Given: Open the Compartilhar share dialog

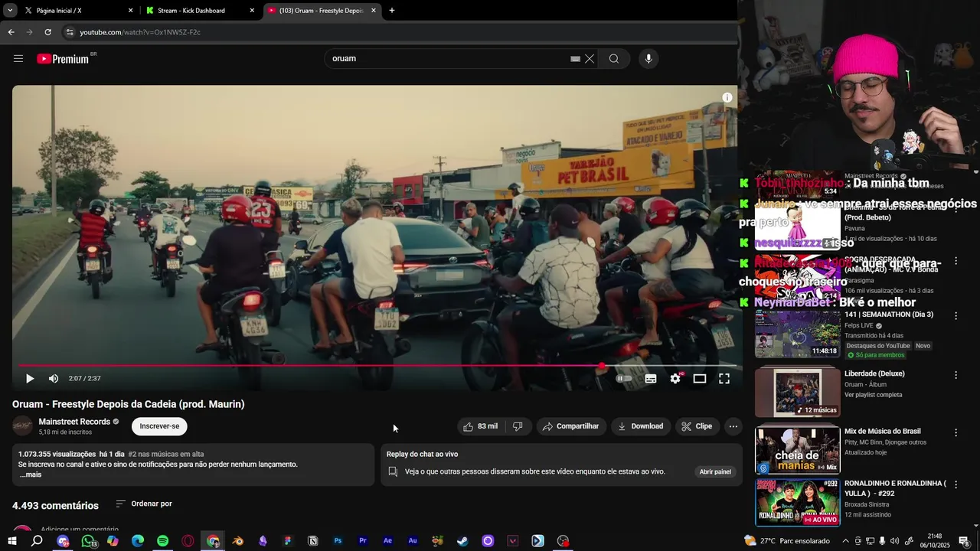Looking at the screenshot, I should click(571, 426).
